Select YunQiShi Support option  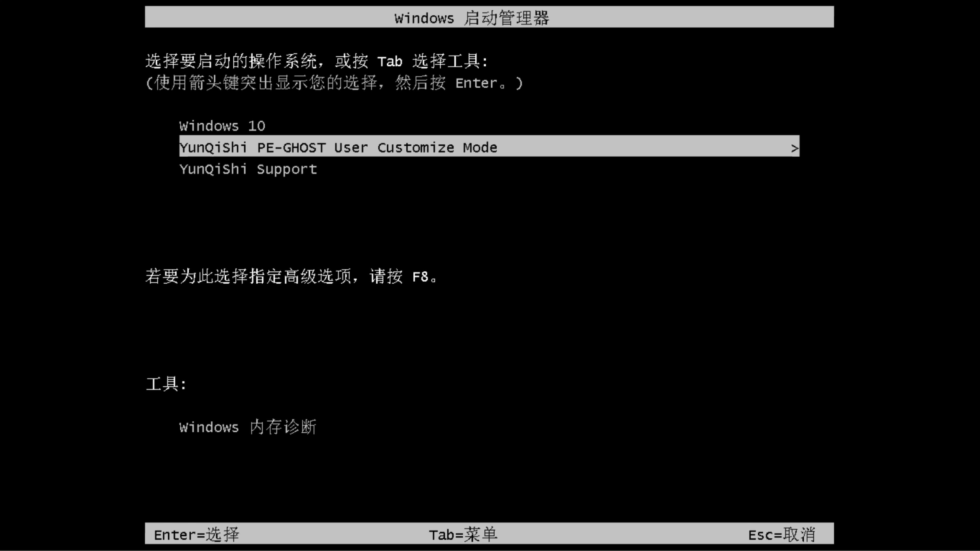click(x=248, y=169)
